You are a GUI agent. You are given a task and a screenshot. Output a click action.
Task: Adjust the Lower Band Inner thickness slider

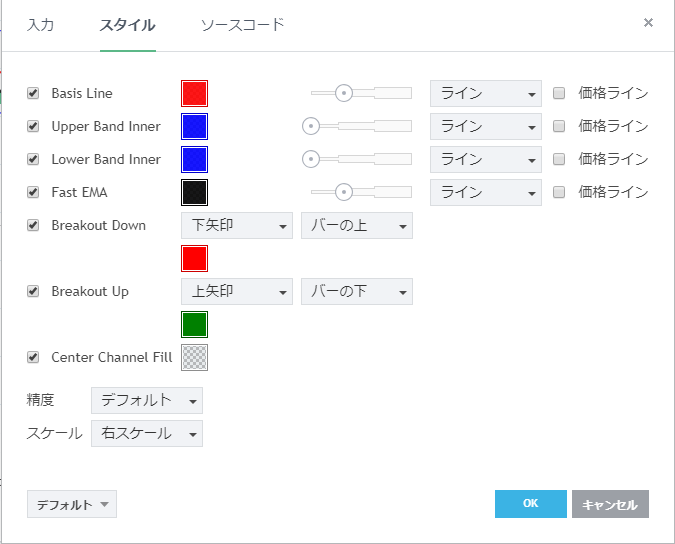[311, 159]
